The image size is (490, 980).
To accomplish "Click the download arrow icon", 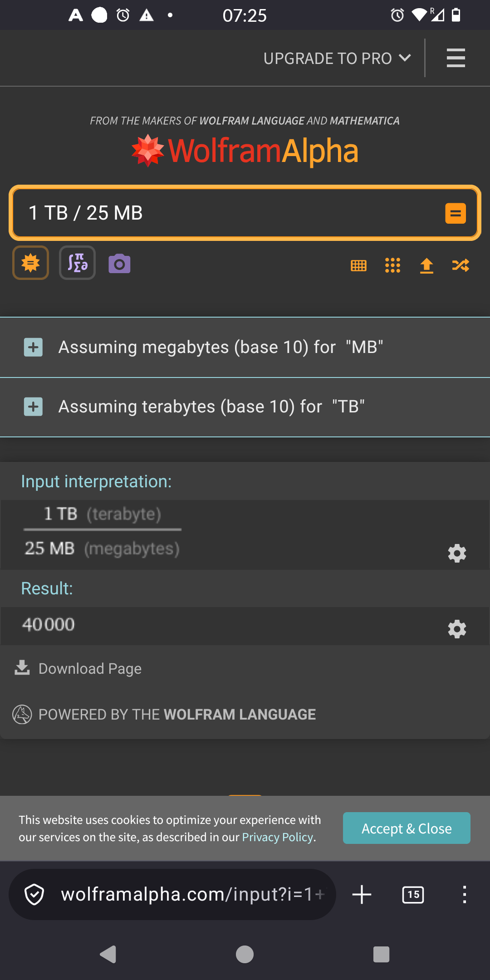I will pos(22,668).
